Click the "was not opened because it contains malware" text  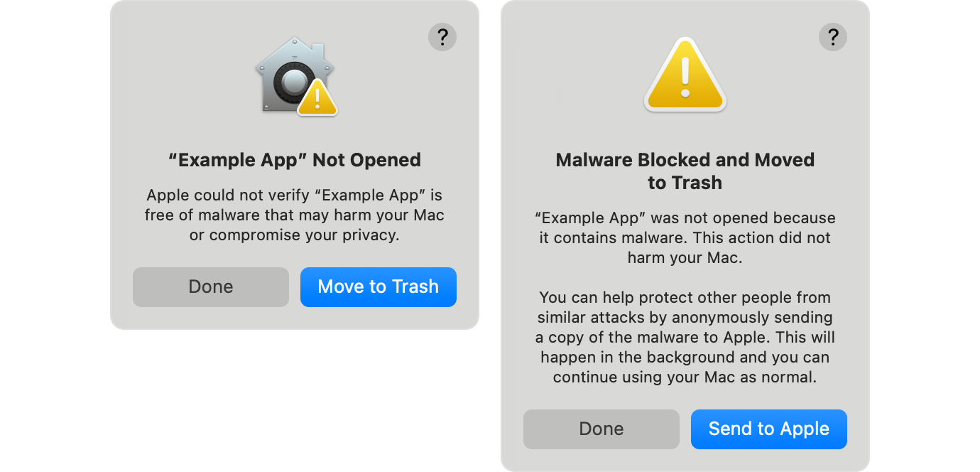point(685,227)
